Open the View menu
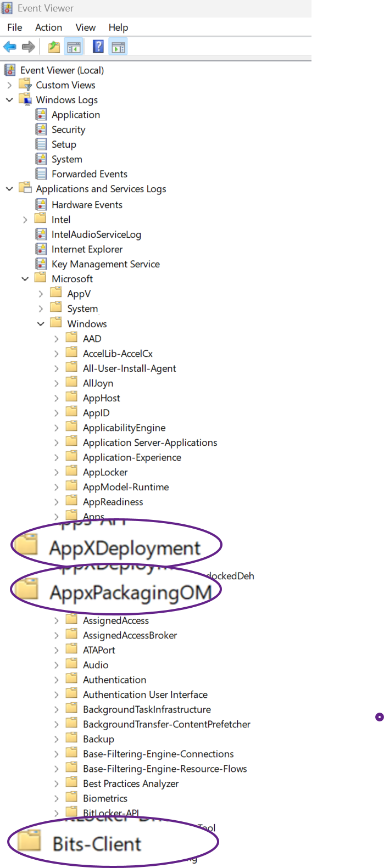 (x=85, y=27)
